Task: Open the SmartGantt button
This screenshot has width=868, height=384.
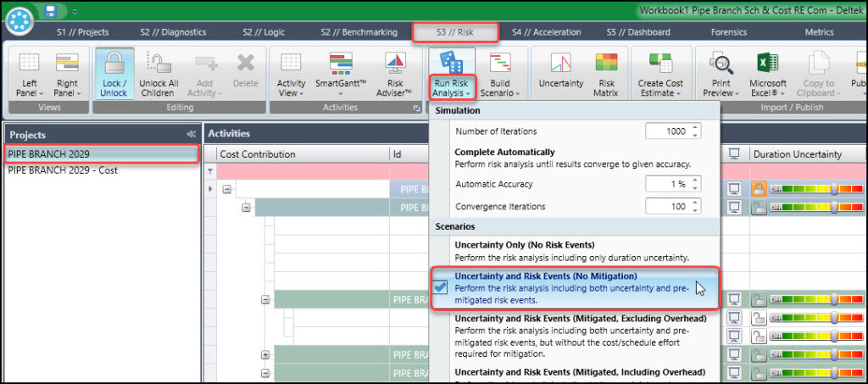Action: [x=341, y=74]
